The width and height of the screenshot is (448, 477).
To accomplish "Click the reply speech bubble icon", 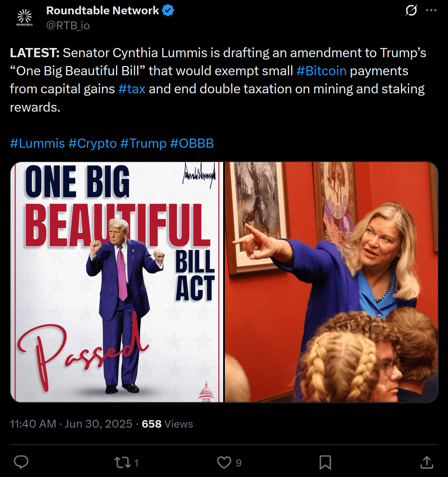I will pos(21,462).
